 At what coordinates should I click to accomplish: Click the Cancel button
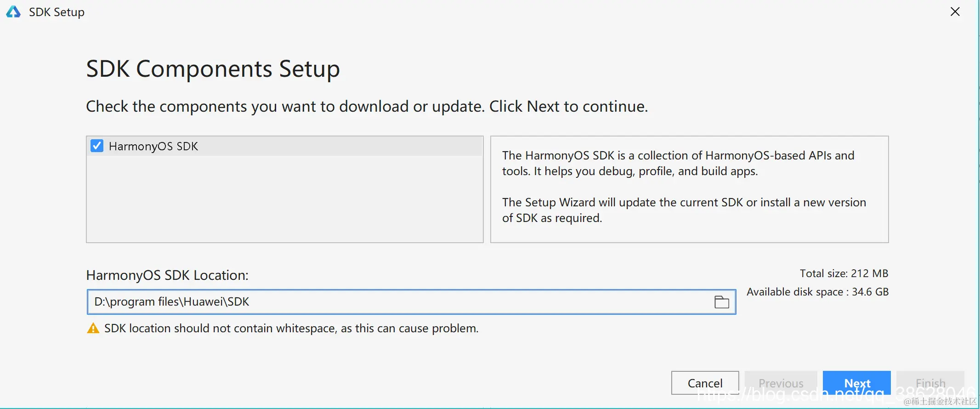click(705, 383)
